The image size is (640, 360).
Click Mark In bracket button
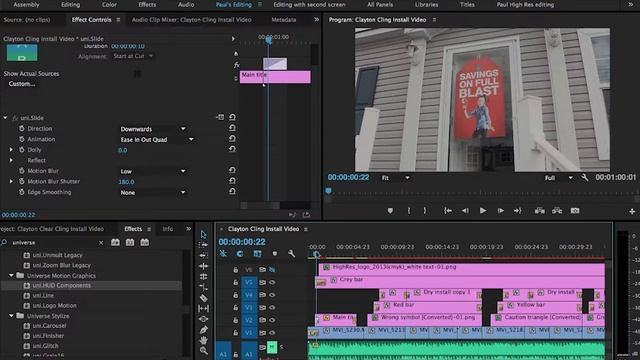pyautogui.click(x=409, y=211)
